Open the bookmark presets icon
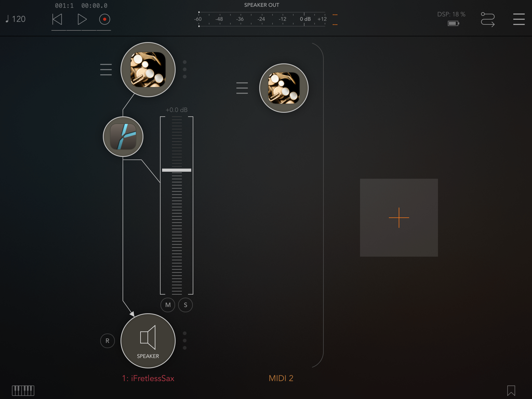This screenshot has width=532, height=399. pyautogui.click(x=511, y=390)
